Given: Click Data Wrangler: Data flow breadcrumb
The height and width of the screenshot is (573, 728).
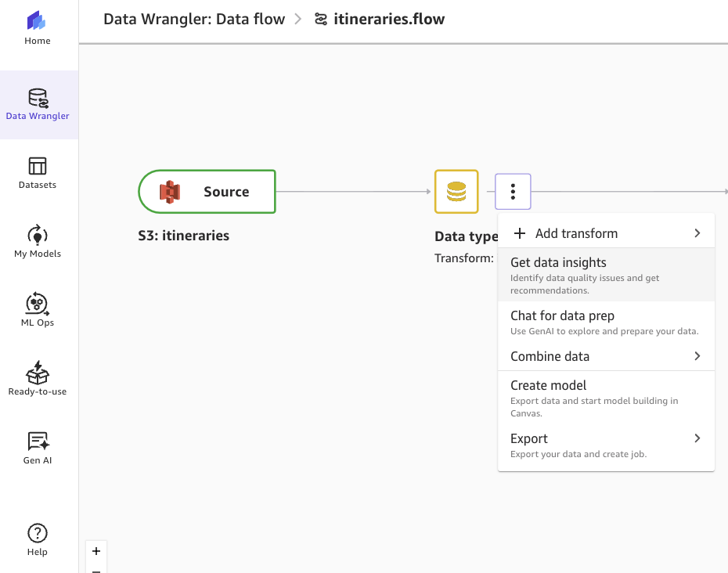Looking at the screenshot, I should pyautogui.click(x=194, y=19).
